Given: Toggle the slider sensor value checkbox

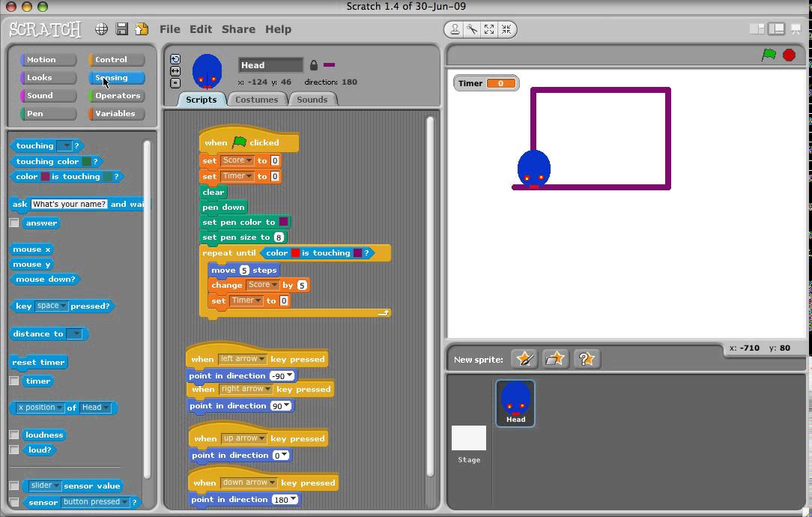Looking at the screenshot, I should pyautogui.click(x=14, y=486).
